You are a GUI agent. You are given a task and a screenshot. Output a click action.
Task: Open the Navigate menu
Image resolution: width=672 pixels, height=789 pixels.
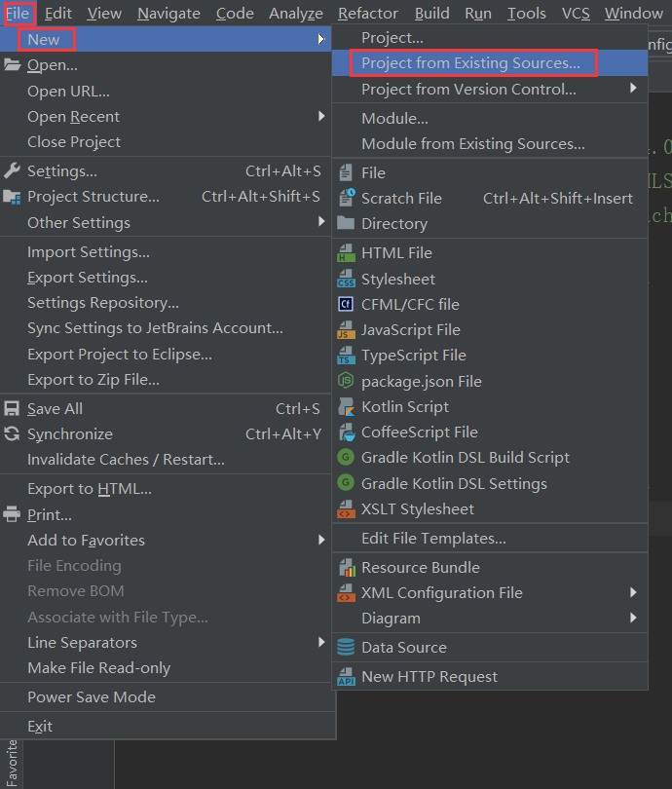[x=168, y=13]
